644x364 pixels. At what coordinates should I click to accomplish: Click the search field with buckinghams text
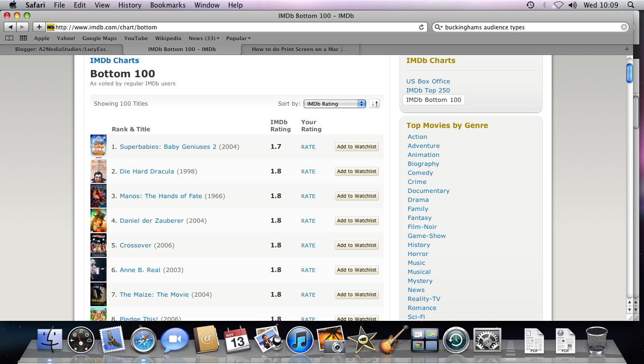pos(531,27)
